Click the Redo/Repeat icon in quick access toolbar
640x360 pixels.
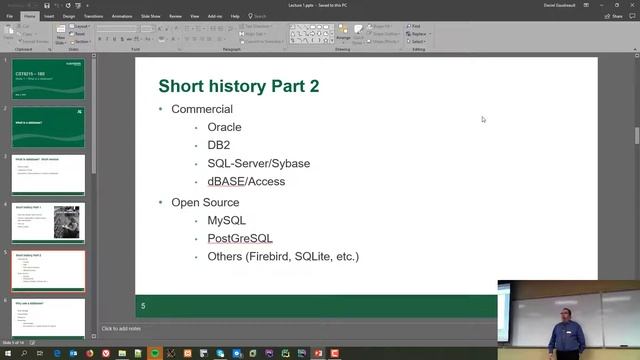68,6
